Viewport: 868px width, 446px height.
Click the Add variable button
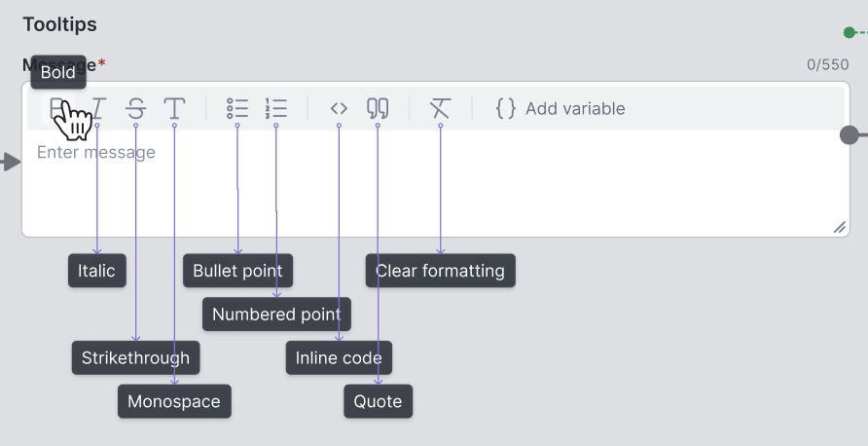tap(560, 108)
